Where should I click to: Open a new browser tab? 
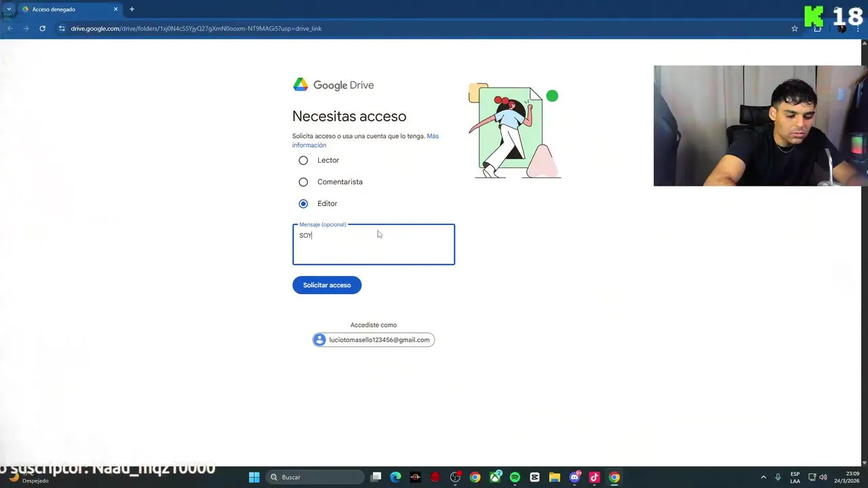tap(132, 9)
